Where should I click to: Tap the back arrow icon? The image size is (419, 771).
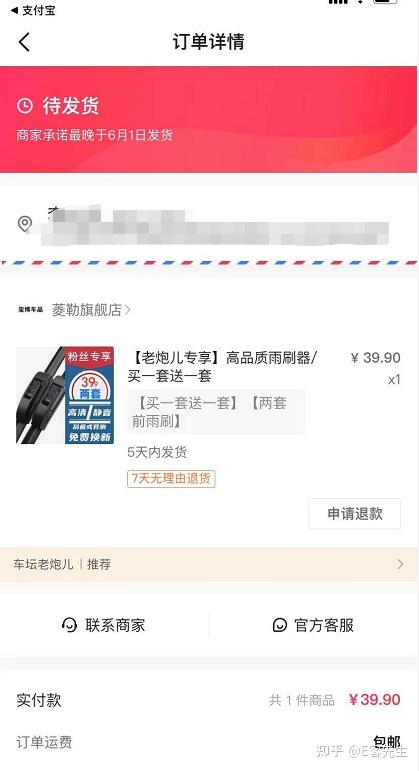(x=24, y=42)
